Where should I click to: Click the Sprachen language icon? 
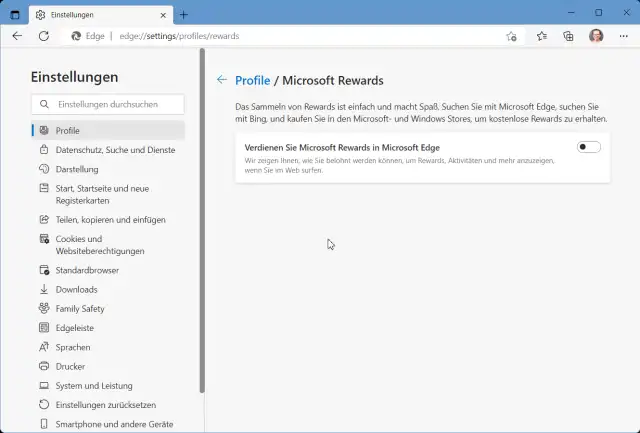[44, 347]
